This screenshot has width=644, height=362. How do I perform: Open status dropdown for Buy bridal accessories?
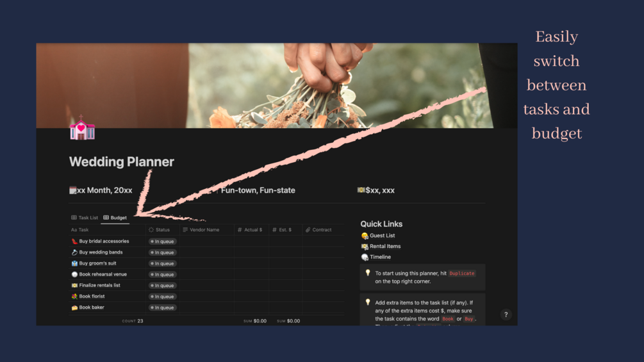163,242
